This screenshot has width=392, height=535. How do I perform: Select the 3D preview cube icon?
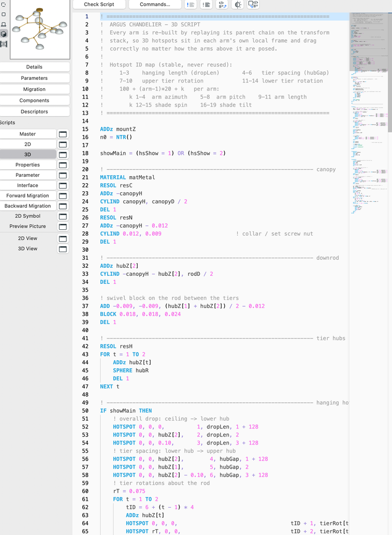4,34
